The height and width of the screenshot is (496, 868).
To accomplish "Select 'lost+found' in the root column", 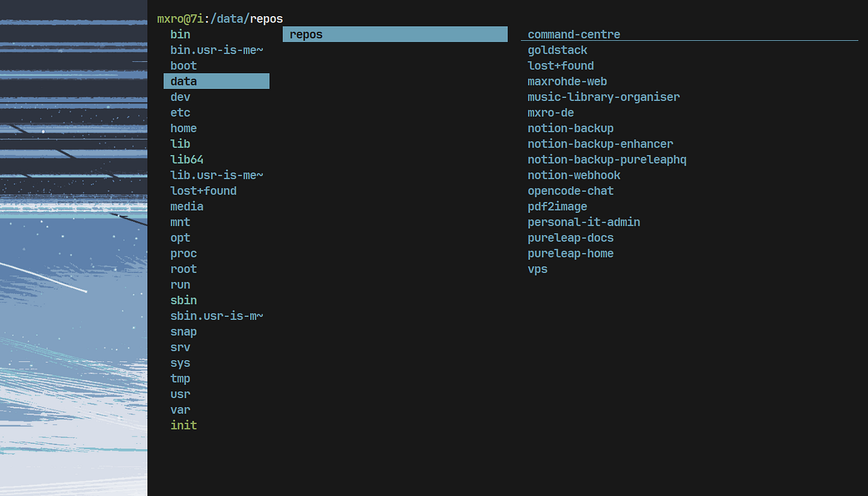I will [x=203, y=191].
